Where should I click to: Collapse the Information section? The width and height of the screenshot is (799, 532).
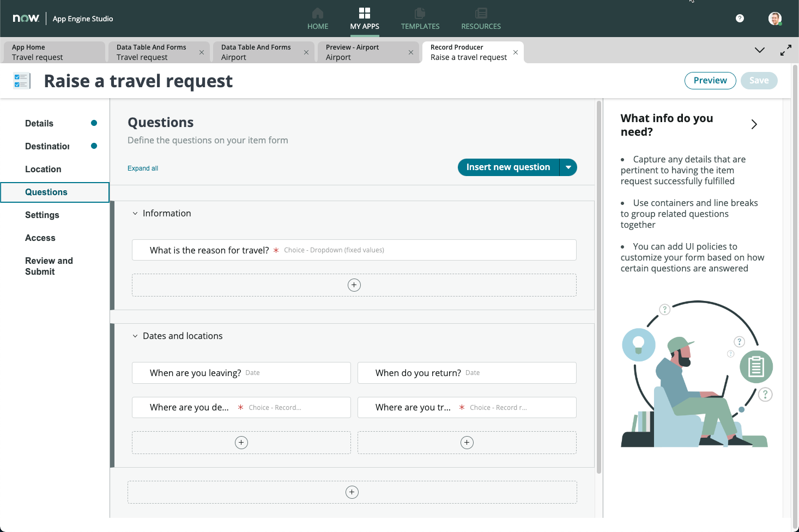135,214
